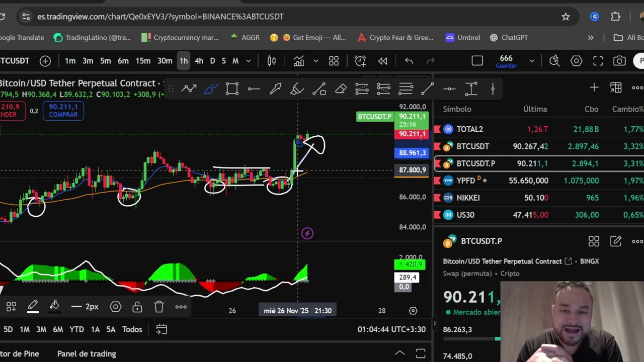This screenshot has width=644, height=362.
Task: Sort the watchlist by Última column
Action: click(535, 109)
